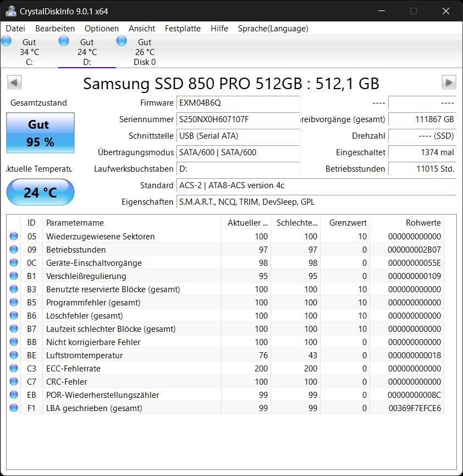Click raw value 0000000055E
The height and width of the screenshot is (476, 463).
pos(415,263)
